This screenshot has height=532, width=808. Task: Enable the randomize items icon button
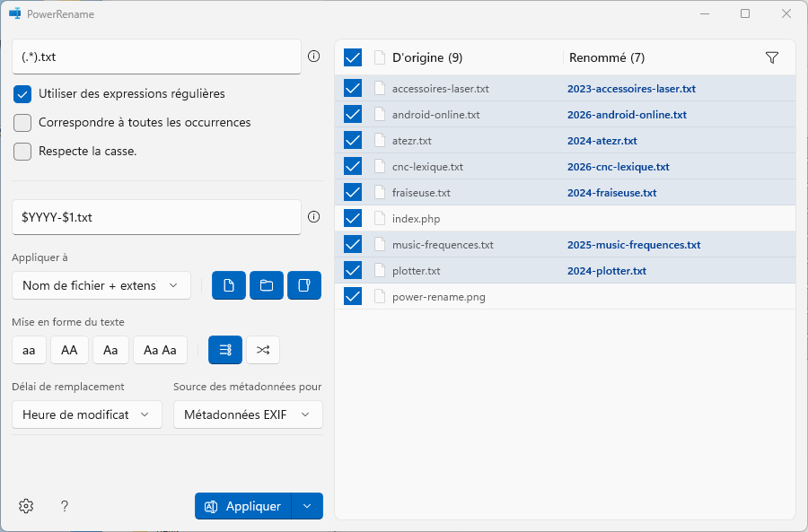[x=263, y=350]
